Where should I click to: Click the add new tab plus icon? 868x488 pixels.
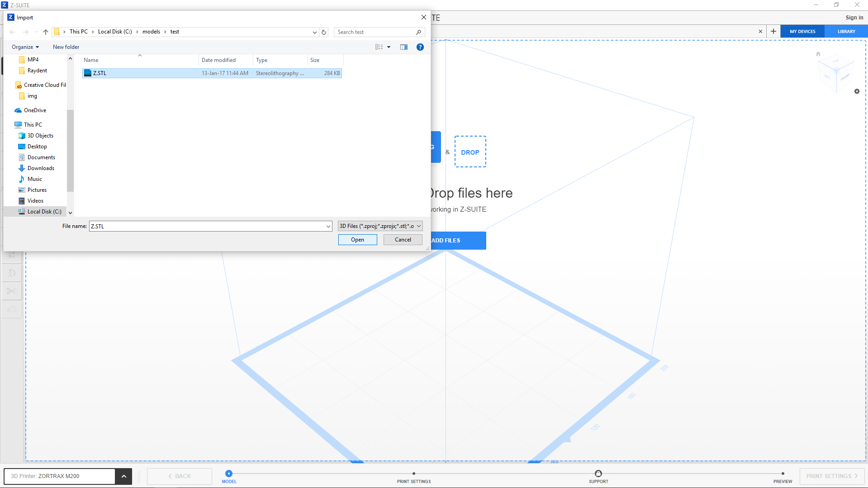(x=773, y=31)
